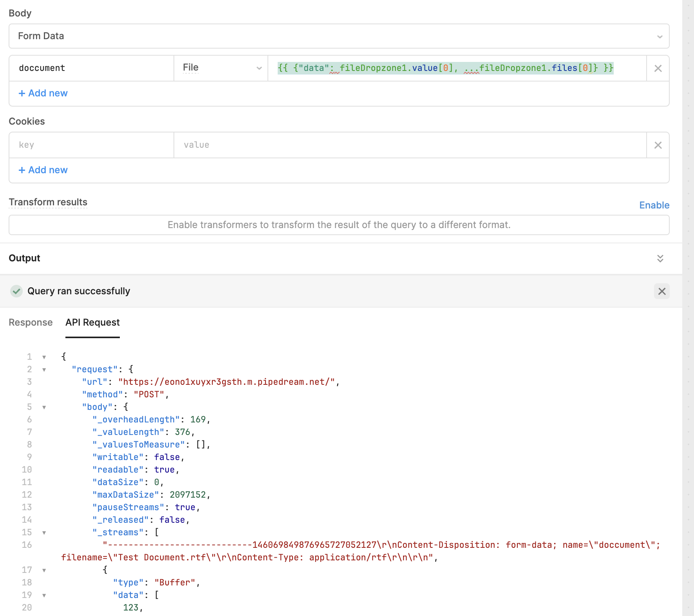The height and width of the screenshot is (616, 694).
Task: Click the "readable" true value
Action: pyautogui.click(x=164, y=470)
